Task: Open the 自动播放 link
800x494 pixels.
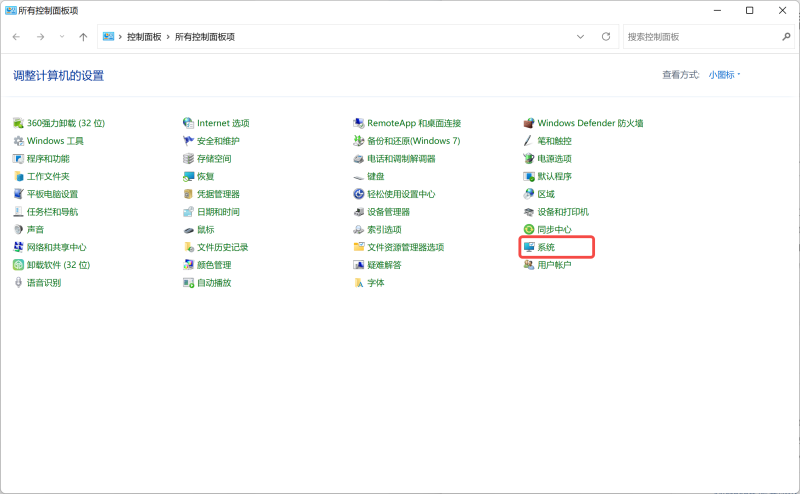Action: point(214,283)
